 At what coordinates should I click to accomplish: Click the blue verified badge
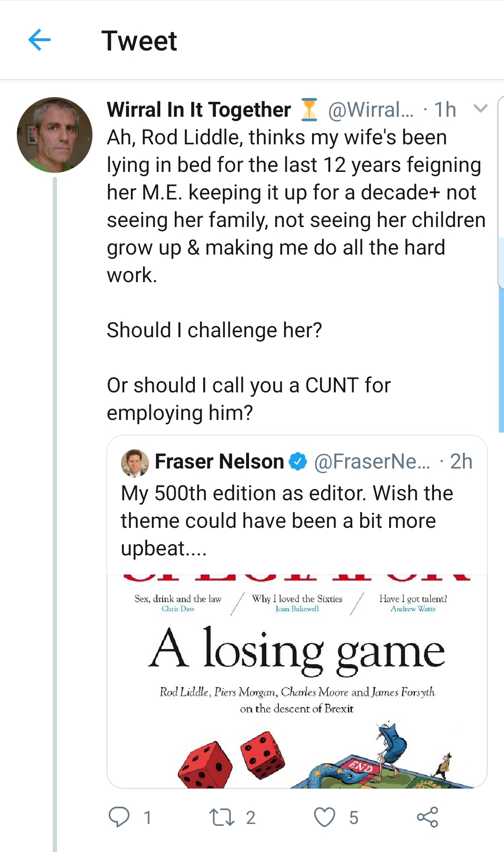298,461
